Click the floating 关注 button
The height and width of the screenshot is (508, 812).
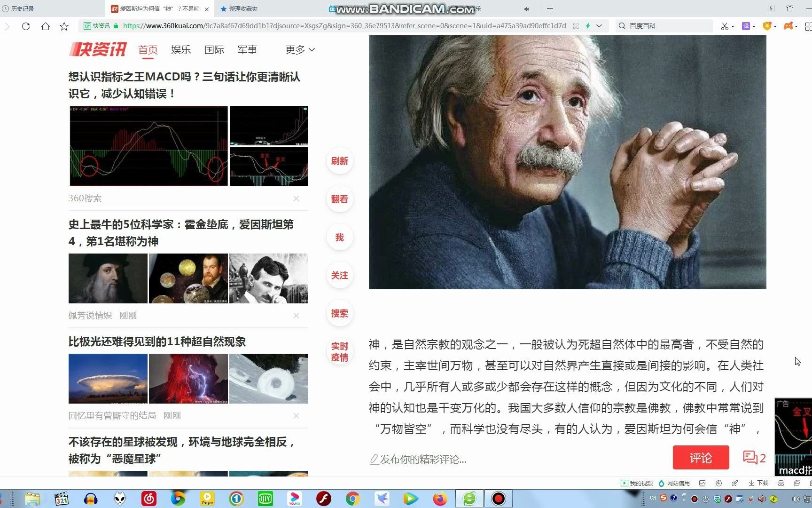click(340, 275)
